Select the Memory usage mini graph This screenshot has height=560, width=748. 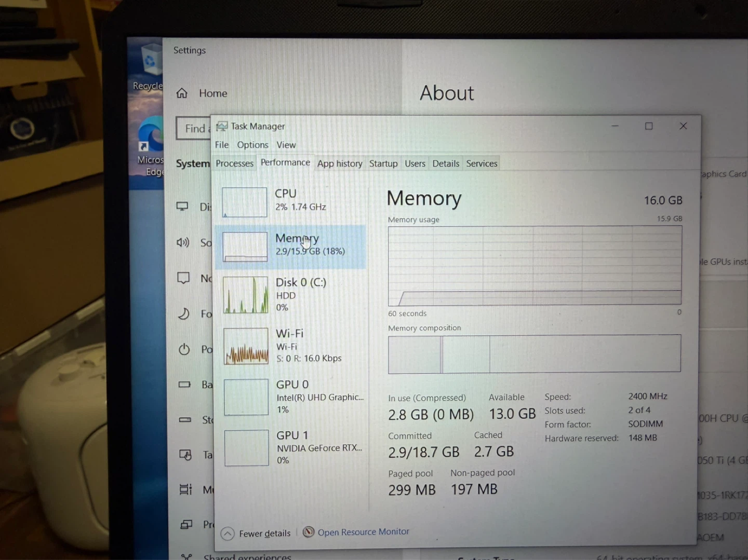(245, 247)
